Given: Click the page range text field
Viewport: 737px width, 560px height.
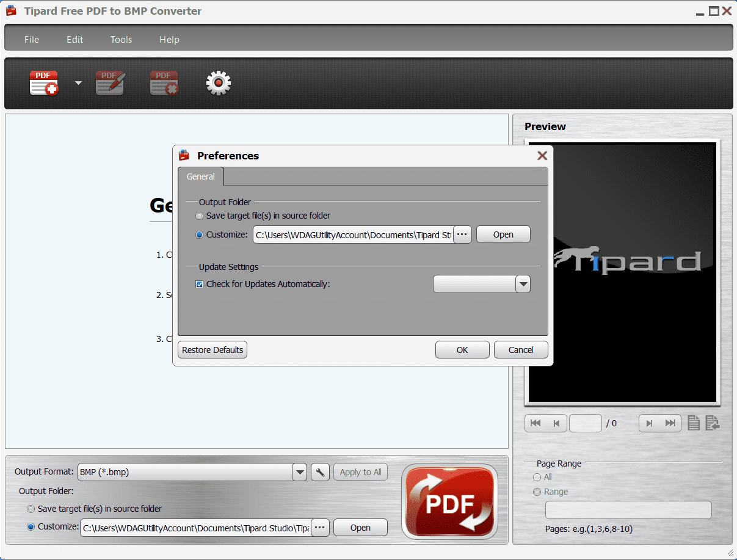Looking at the screenshot, I should (628, 510).
